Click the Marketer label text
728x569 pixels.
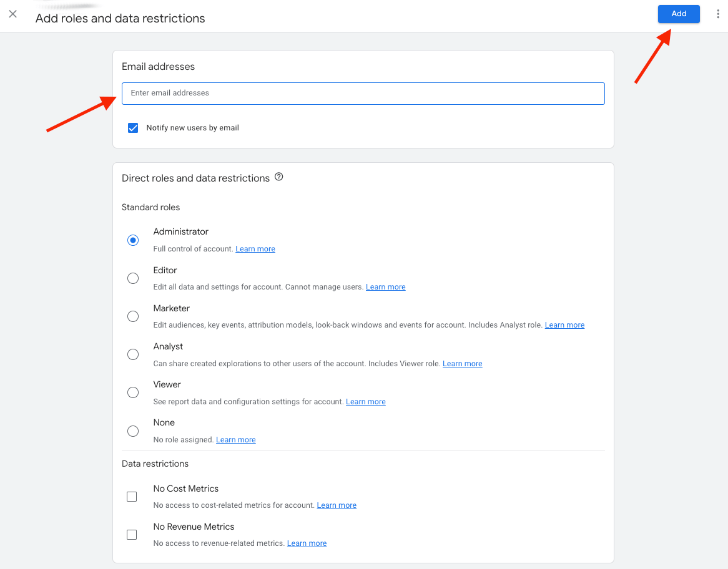coord(171,308)
